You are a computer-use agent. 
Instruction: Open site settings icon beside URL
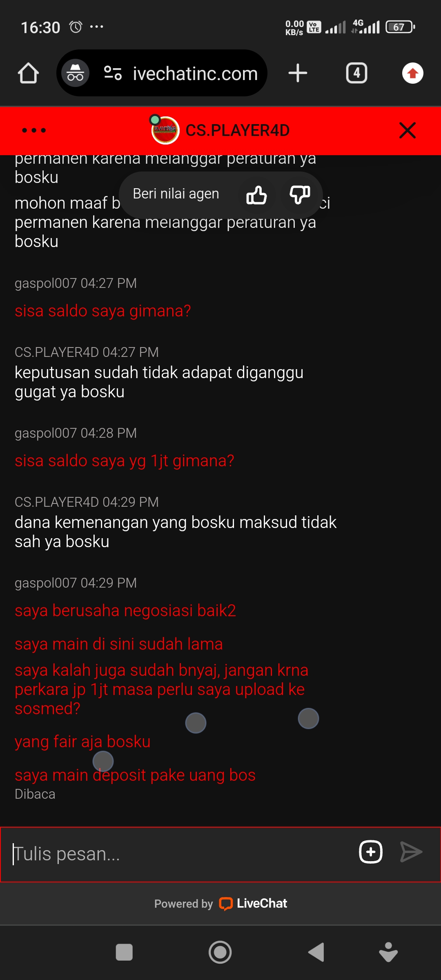pos(113,73)
